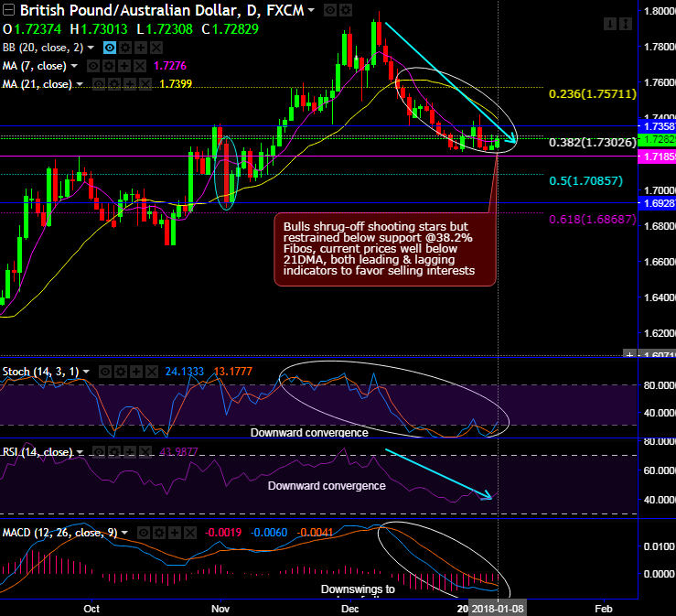Click the blue 1.6928 price axis label

657,203
